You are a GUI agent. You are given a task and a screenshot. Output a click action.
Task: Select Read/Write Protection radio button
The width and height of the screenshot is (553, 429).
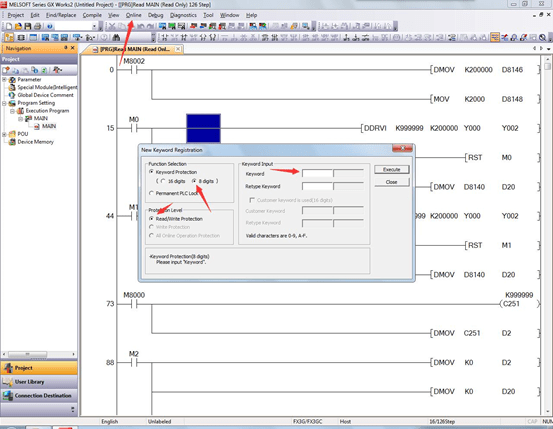[x=151, y=219]
